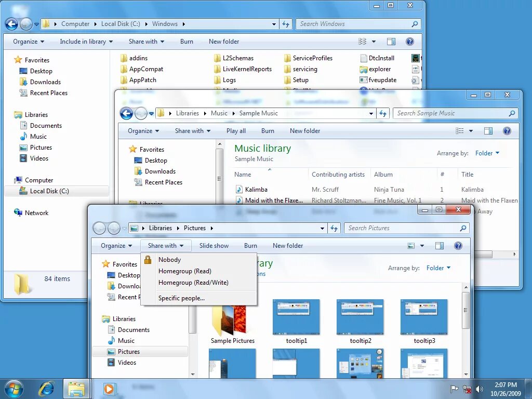This screenshot has width=532, height=399.
Task: Open explorer file in Windows folder
Action: 375,69
